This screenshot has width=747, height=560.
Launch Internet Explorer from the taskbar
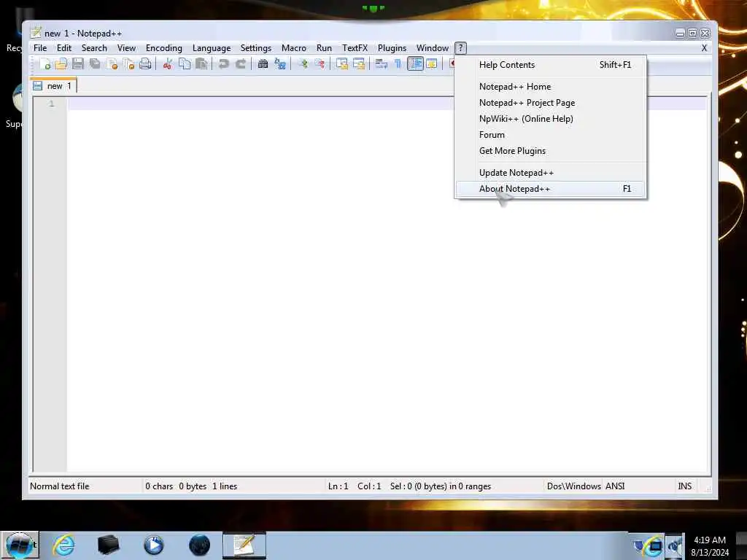coord(64,545)
